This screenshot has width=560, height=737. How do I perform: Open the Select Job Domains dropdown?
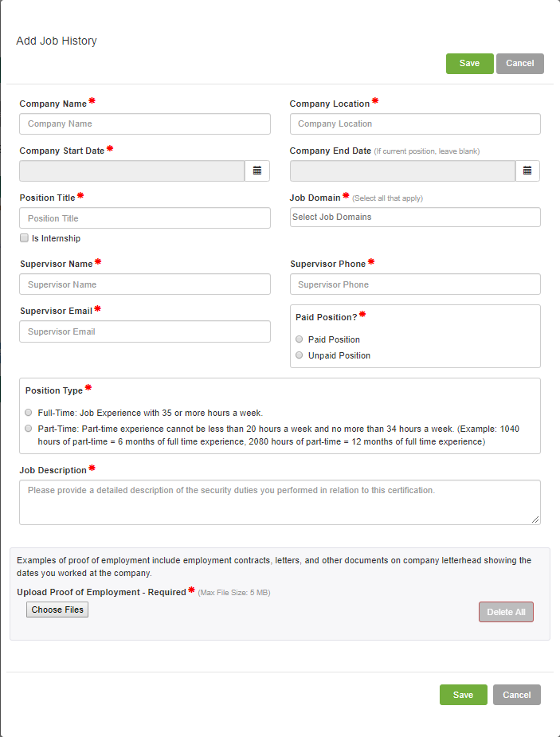pos(415,217)
